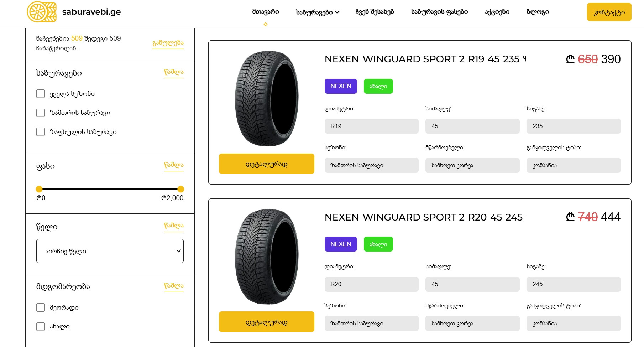
Task: Click the yellow კონტაქტი button
Action: click(x=609, y=12)
